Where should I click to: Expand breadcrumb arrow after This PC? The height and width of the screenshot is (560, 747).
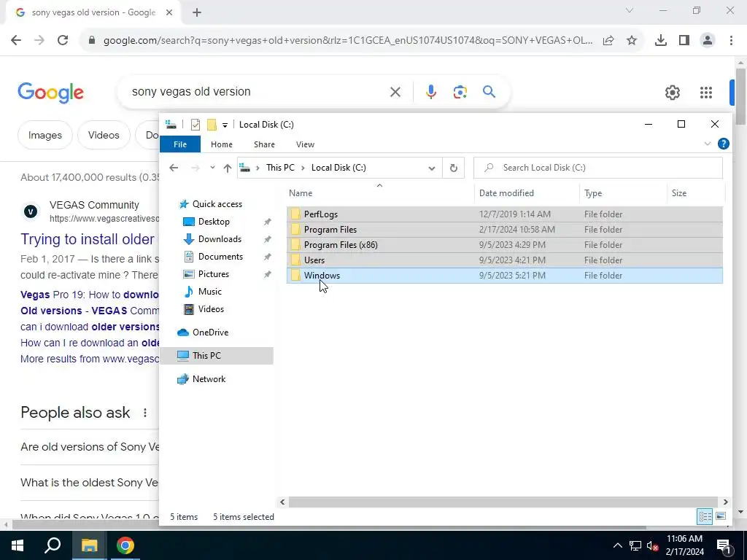tap(303, 168)
